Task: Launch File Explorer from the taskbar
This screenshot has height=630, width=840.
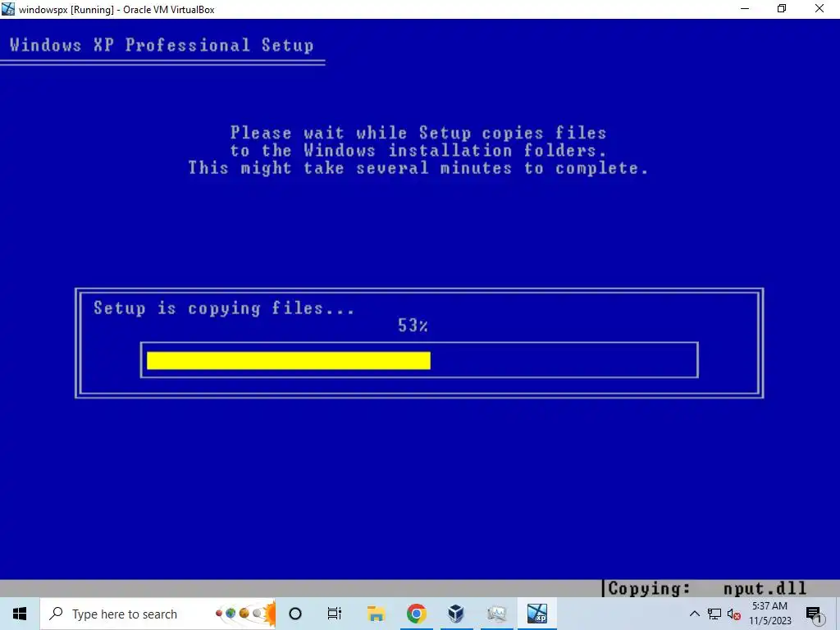Action: click(376, 614)
